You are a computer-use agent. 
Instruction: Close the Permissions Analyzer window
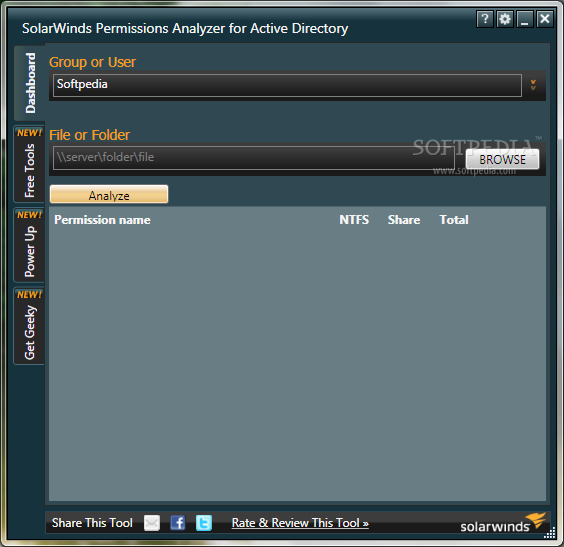coord(545,19)
